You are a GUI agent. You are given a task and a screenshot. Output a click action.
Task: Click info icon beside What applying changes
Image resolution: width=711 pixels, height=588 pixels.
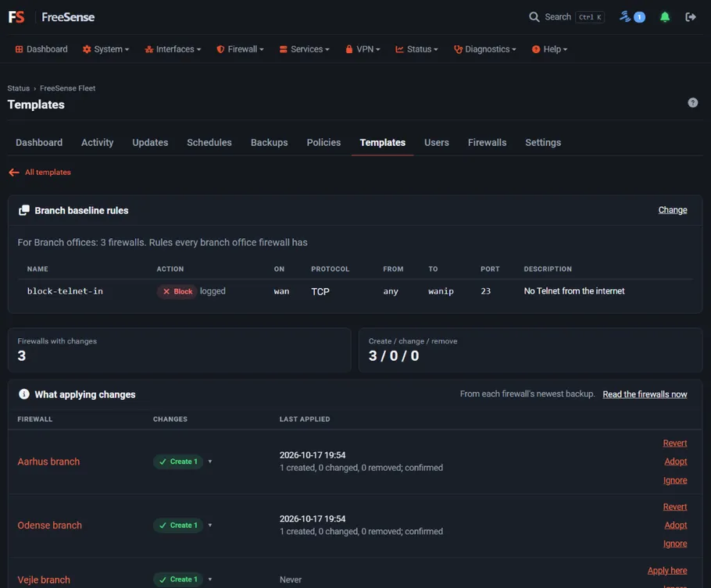[24, 394]
